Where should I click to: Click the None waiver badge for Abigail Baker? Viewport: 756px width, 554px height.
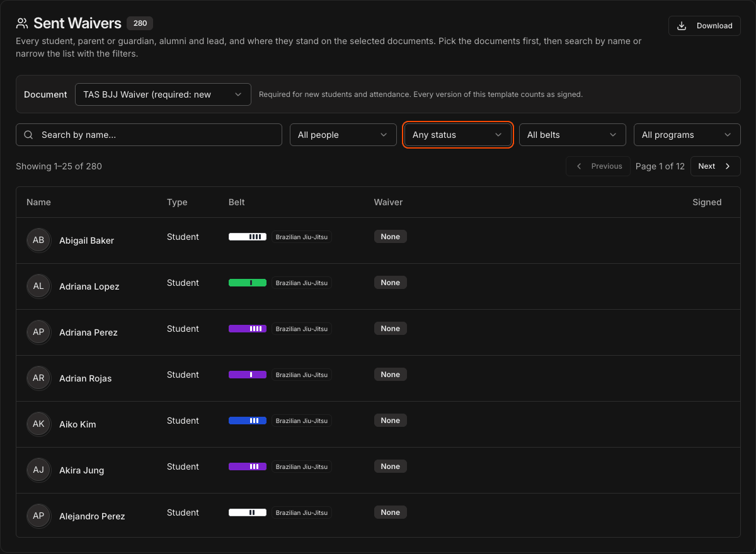(391, 237)
